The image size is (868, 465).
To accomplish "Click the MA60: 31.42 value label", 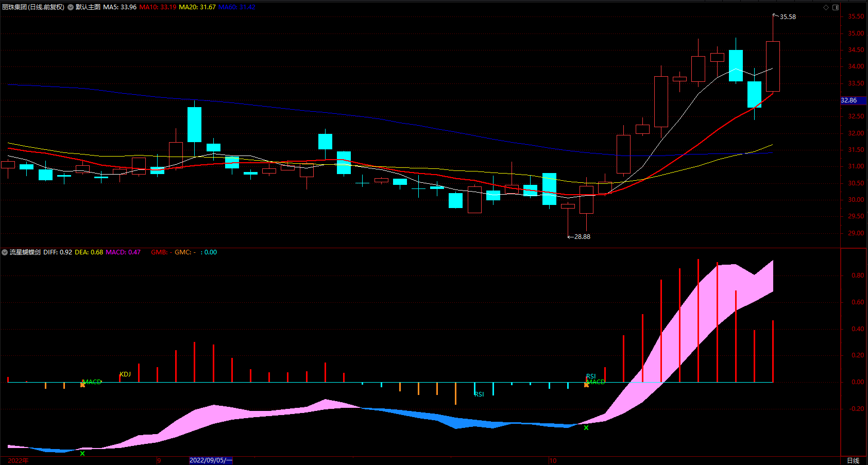I will pyautogui.click(x=237, y=7).
